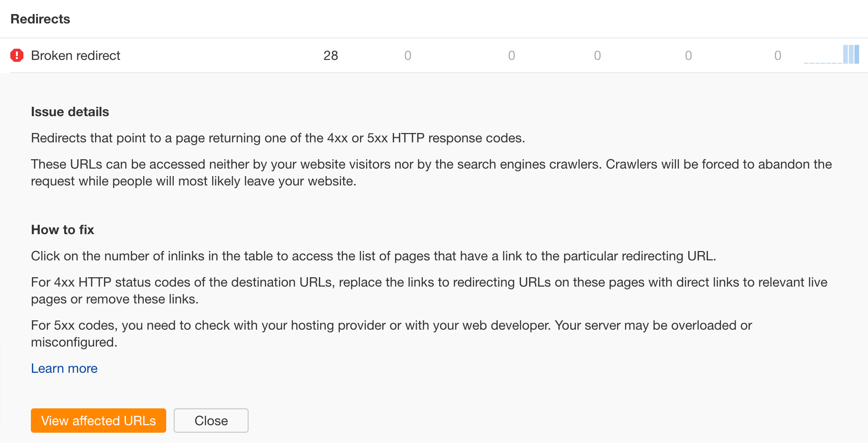Click the last zero before the sparkline
The height and width of the screenshot is (443, 868).
777,55
